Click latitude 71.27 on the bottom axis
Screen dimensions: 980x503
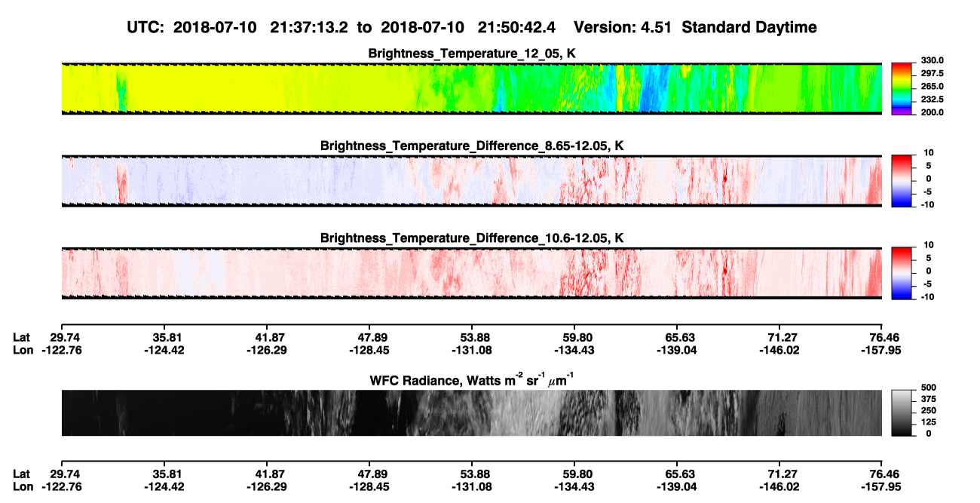click(779, 474)
